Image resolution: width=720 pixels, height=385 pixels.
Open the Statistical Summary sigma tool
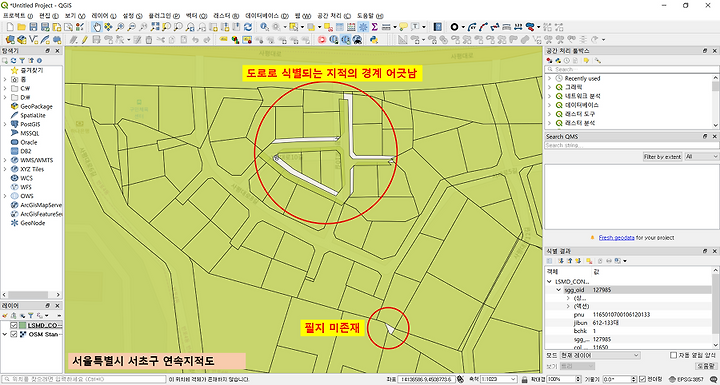point(374,27)
